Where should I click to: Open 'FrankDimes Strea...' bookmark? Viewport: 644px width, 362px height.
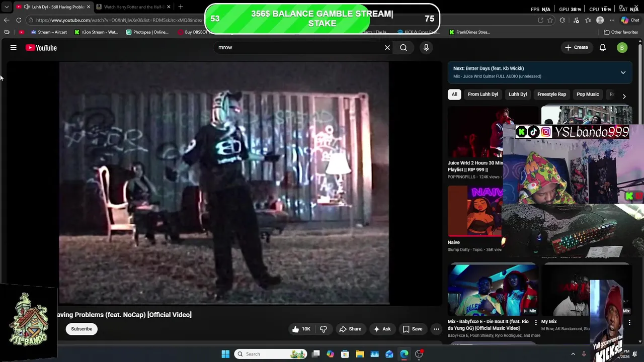click(x=469, y=32)
